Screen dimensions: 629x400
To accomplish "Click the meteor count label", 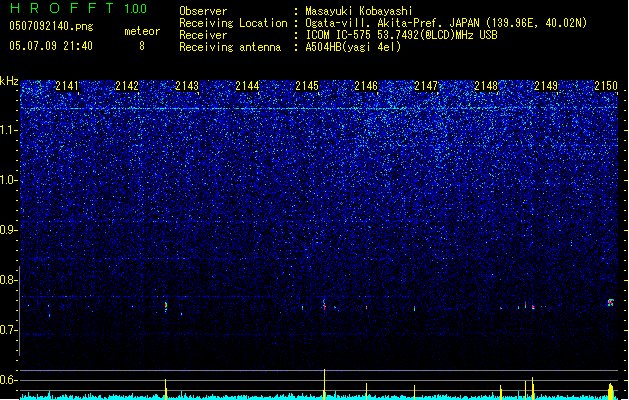I will pyautogui.click(x=142, y=31).
